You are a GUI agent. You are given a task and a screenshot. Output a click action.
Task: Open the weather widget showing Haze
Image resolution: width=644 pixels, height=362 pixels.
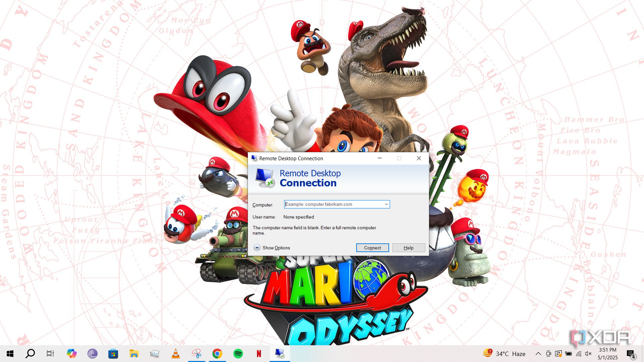504,354
